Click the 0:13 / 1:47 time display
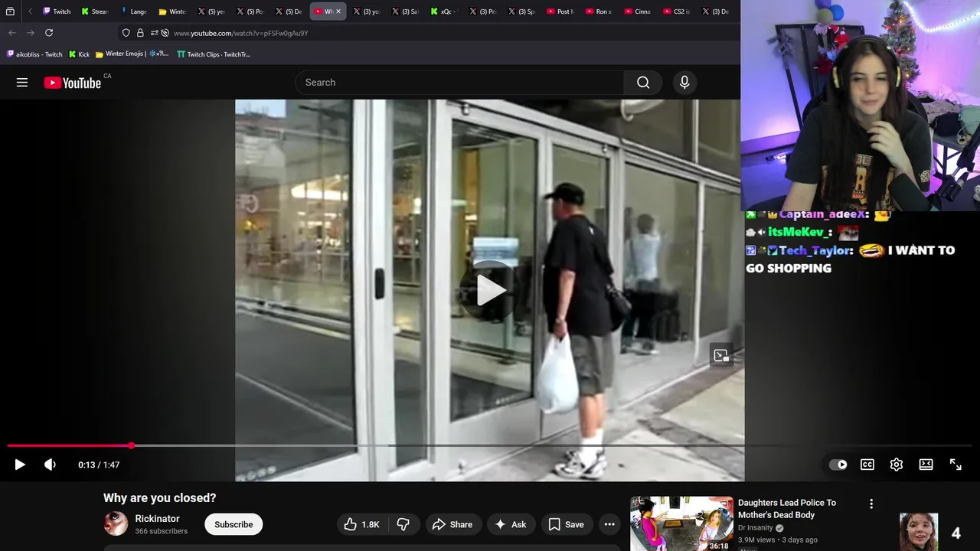Image resolution: width=980 pixels, height=551 pixels. 99,465
